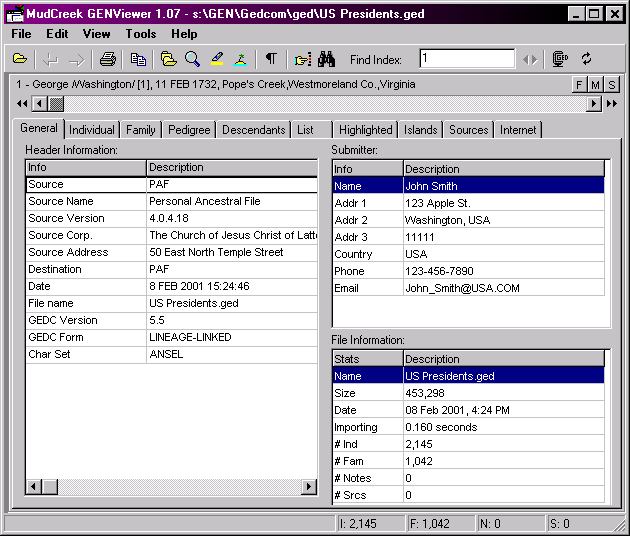630x536 pixels.
Task: Toggle the M button beside the record line
Action: click(595, 85)
